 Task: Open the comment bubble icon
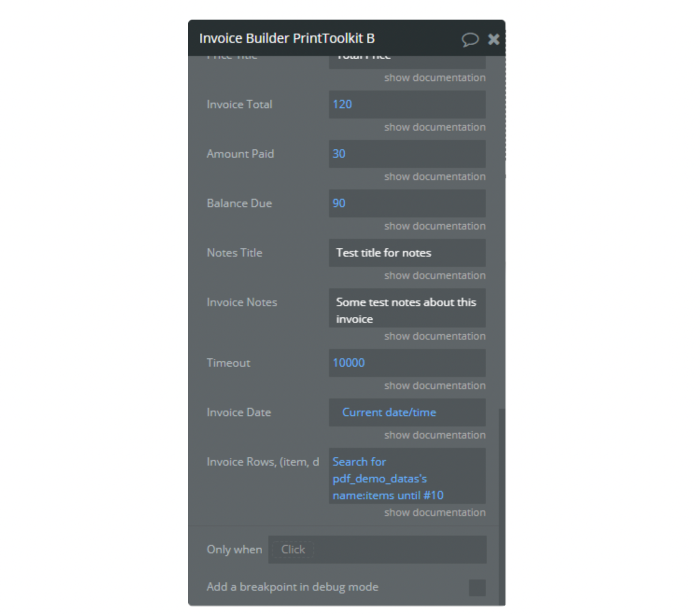click(x=470, y=39)
